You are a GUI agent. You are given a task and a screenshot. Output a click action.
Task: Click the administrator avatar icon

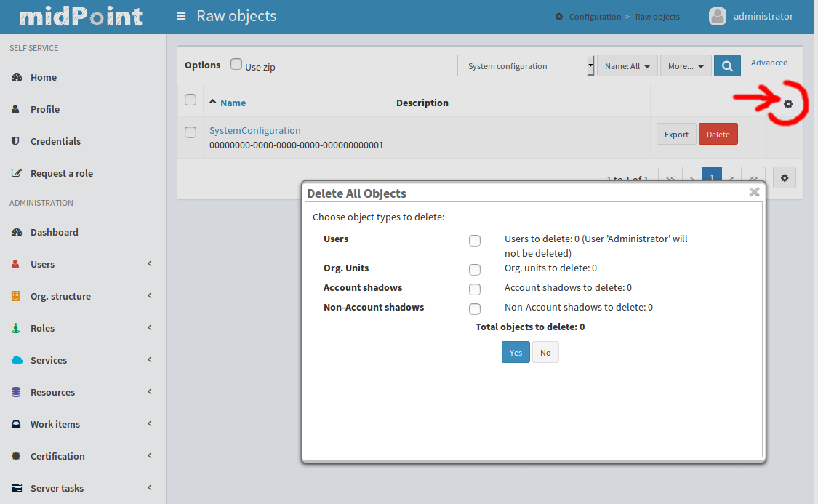718,16
